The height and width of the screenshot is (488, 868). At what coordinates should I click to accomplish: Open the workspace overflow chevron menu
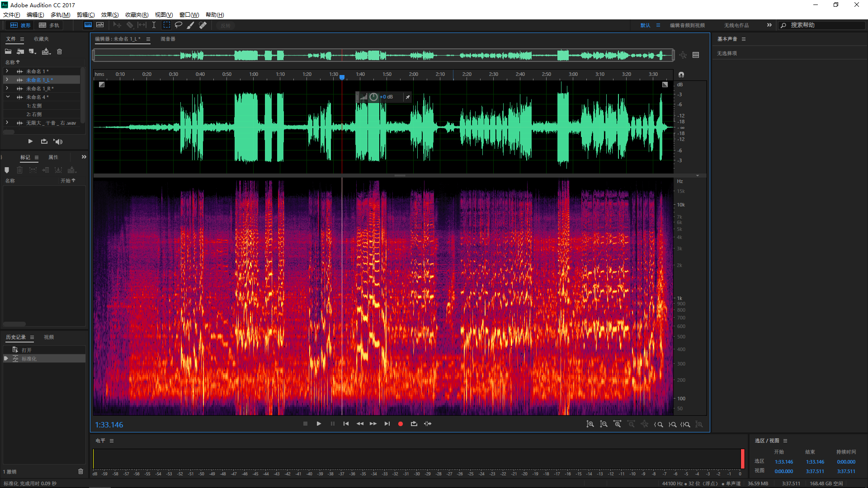[x=769, y=25]
